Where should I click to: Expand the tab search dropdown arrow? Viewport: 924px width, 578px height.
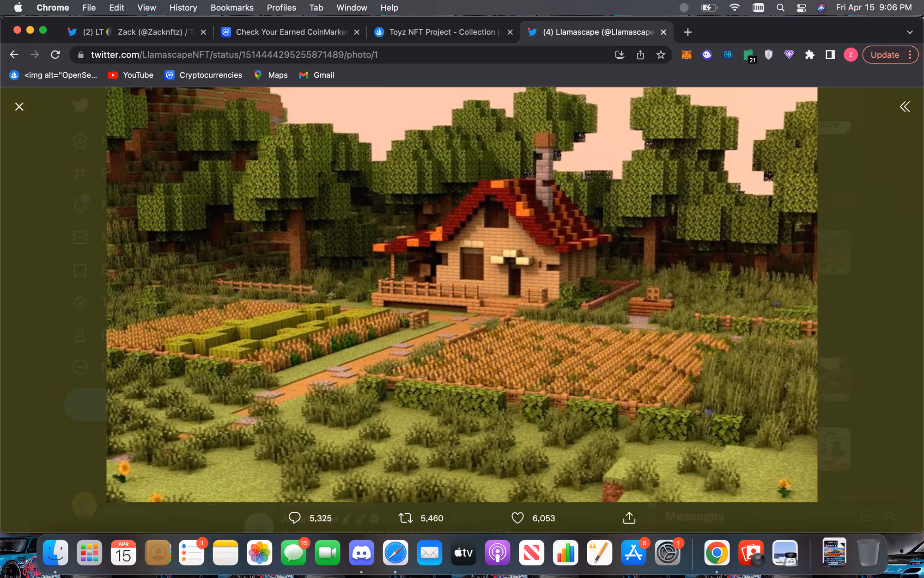(910, 32)
